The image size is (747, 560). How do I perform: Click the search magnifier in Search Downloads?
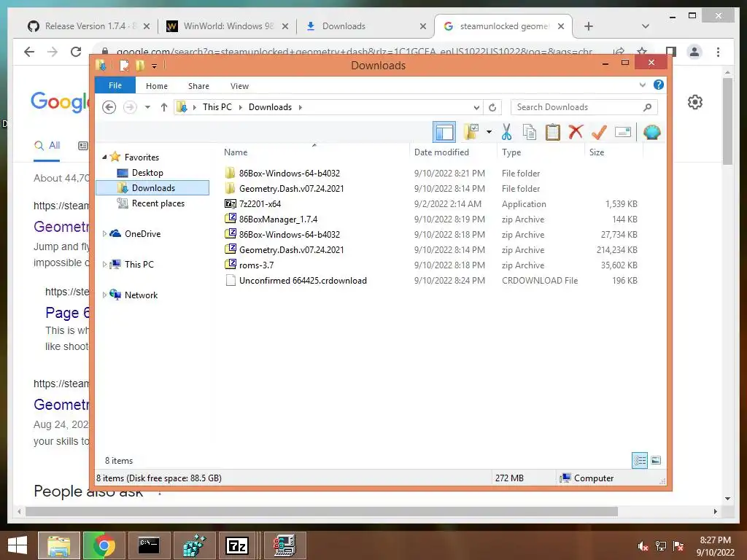(x=647, y=107)
